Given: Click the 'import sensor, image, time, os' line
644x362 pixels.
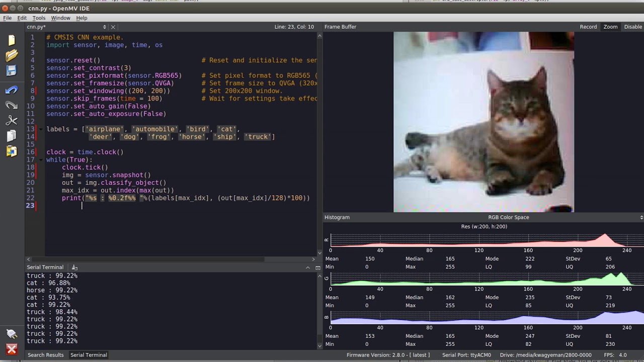Looking at the screenshot, I should (104, 45).
